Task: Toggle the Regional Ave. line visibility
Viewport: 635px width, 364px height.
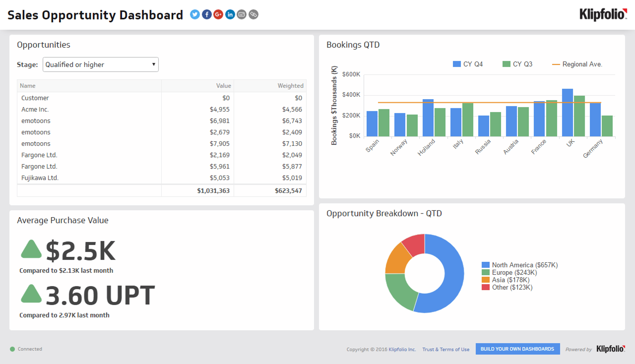Action: coord(577,64)
